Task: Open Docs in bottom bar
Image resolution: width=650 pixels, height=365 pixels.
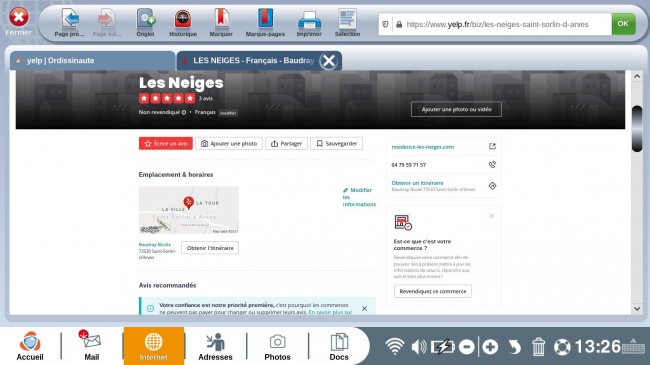Action: [339, 346]
